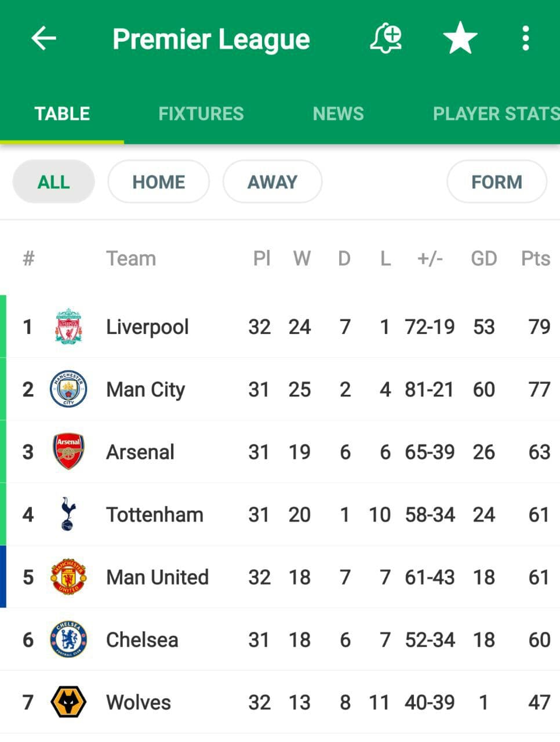Open the Arsenal club crest
The height and width of the screenshot is (742, 560).
click(x=68, y=452)
